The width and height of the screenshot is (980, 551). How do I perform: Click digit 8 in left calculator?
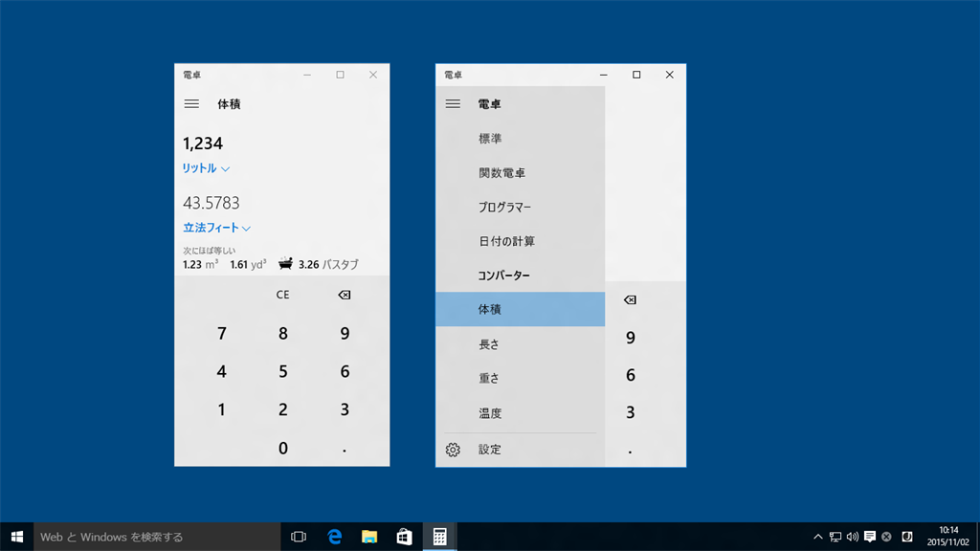coord(282,333)
